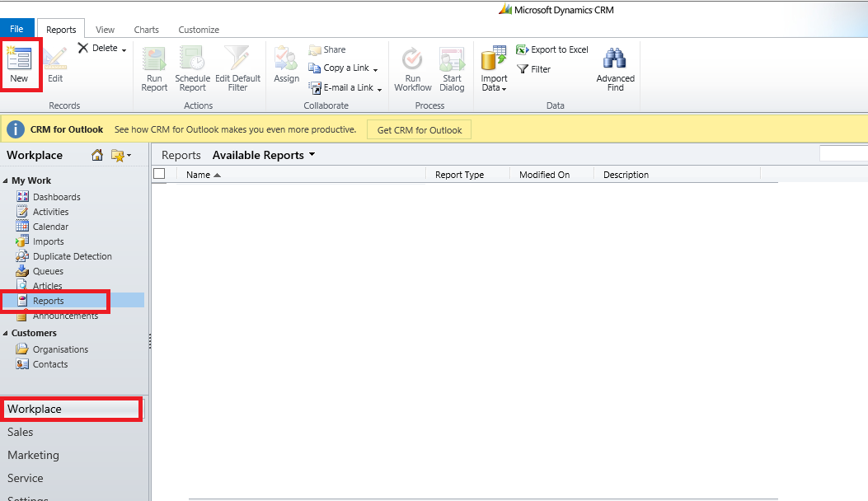Expand the Delete dropdown arrow
The height and width of the screenshot is (501, 868).
tap(124, 49)
